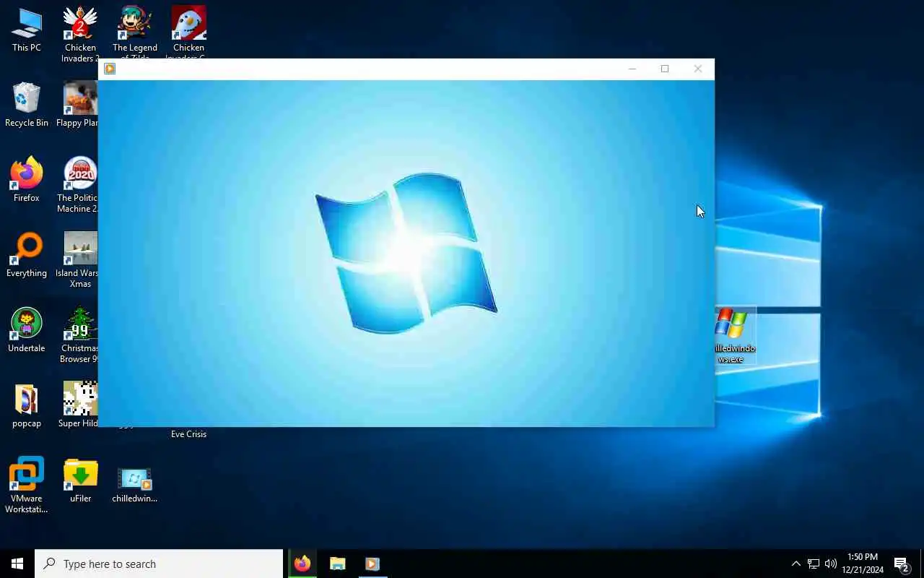The image size is (924, 578).
Task: Open the volume control tray icon
Action: pyautogui.click(x=831, y=564)
